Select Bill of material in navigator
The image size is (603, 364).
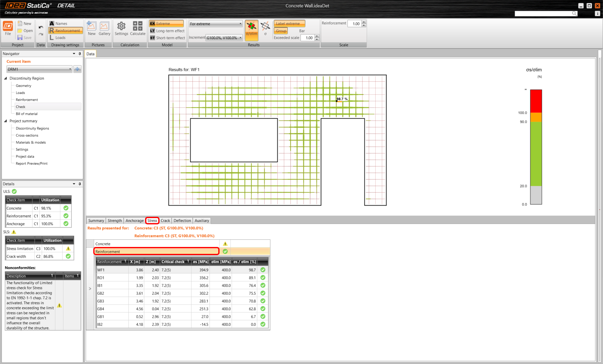[x=27, y=114]
